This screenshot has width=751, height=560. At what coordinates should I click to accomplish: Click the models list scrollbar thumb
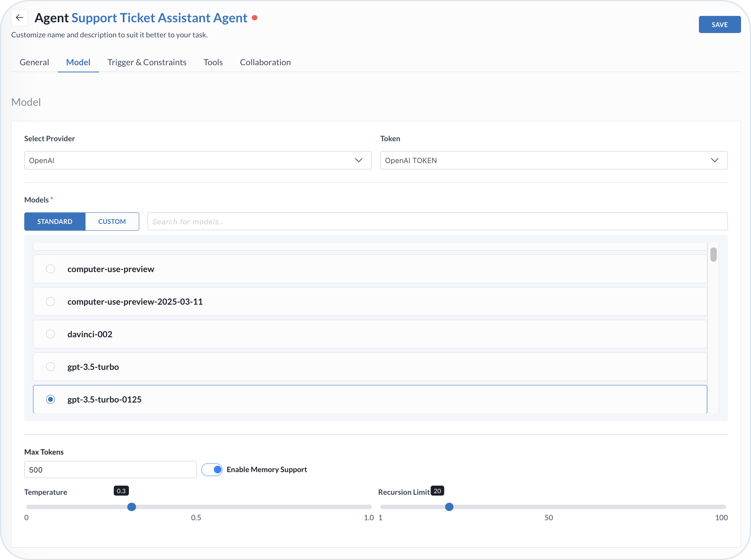point(714,255)
